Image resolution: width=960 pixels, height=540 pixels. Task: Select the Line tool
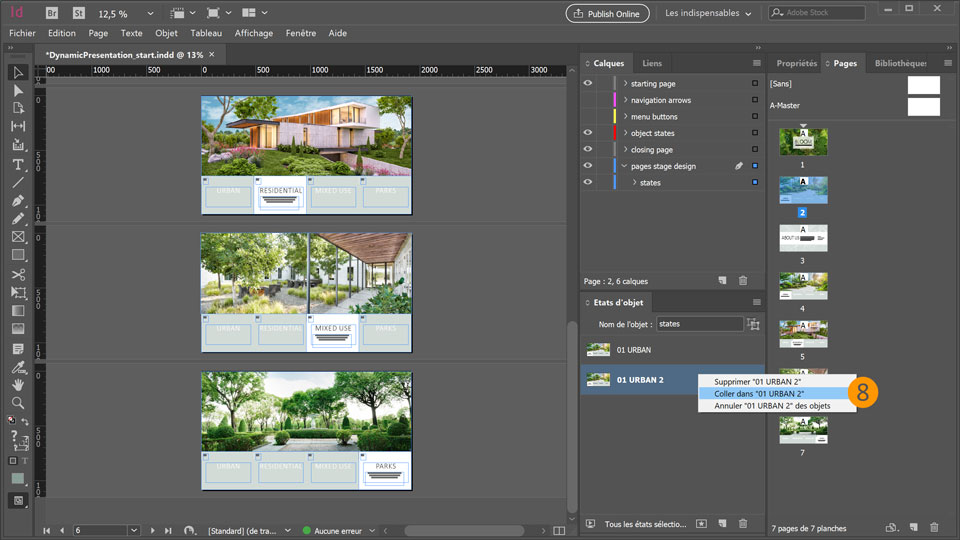coord(18,182)
